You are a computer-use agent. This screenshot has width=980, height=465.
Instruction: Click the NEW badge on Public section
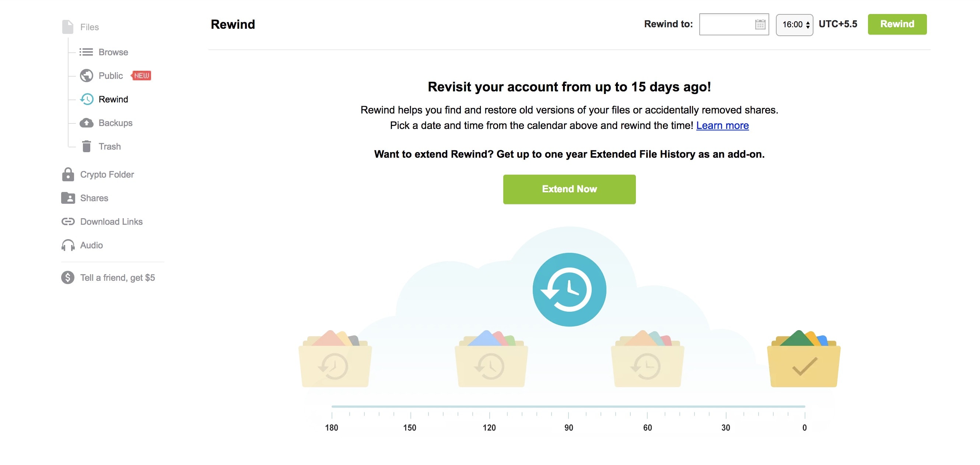click(141, 75)
